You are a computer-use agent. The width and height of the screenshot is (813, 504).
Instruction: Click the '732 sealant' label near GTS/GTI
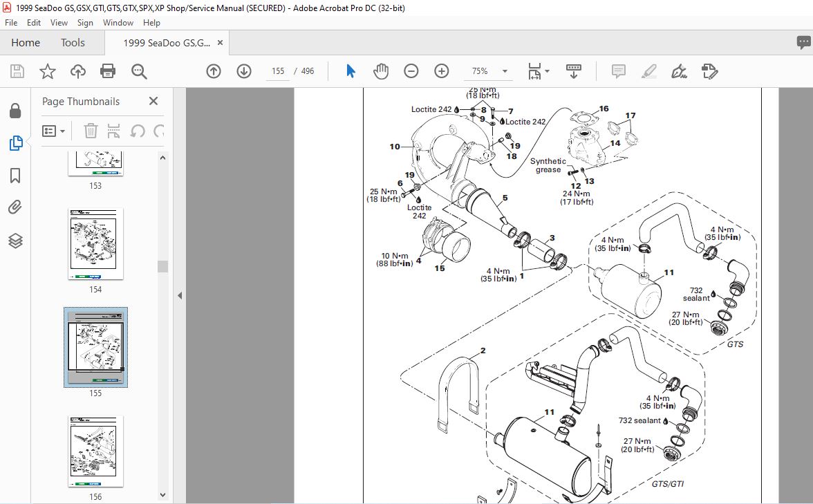click(640, 420)
